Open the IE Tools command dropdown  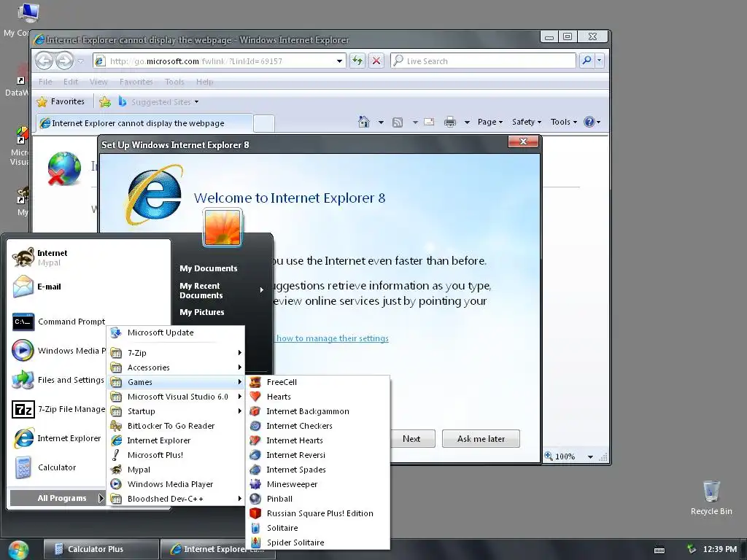[564, 122]
